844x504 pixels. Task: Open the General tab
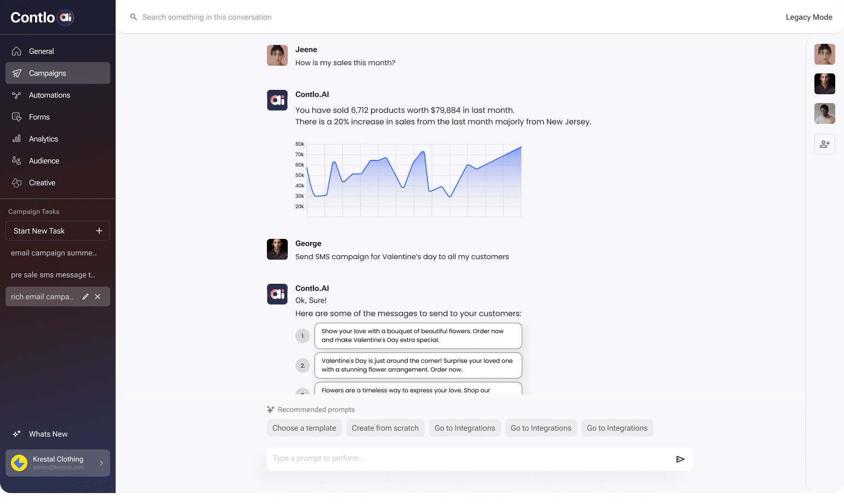click(41, 51)
